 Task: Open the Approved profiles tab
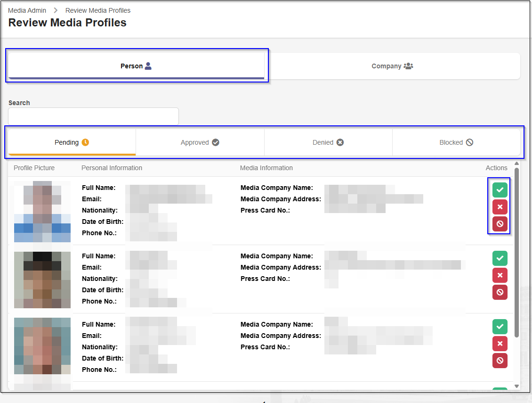[x=200, y=142]
